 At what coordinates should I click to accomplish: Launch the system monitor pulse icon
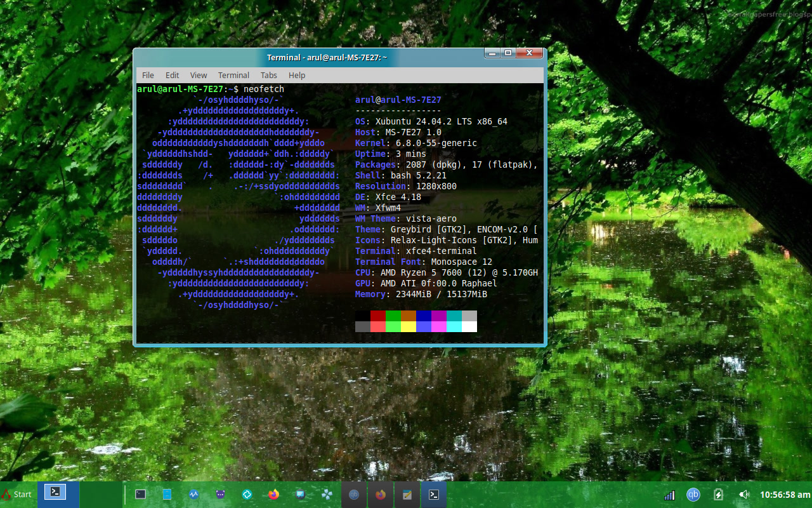(194, 494)
